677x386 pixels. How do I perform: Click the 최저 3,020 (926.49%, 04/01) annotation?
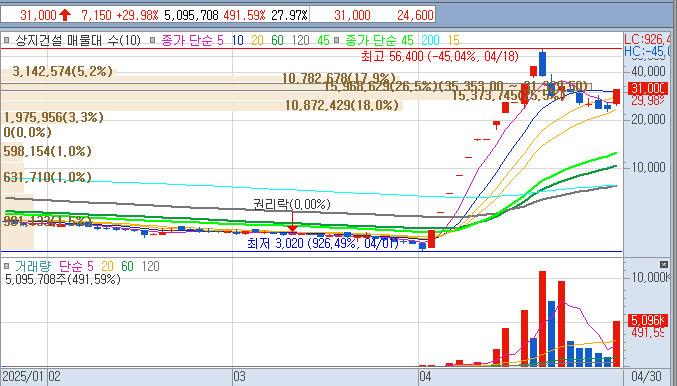pyautogui.click(x=323, y=244)
